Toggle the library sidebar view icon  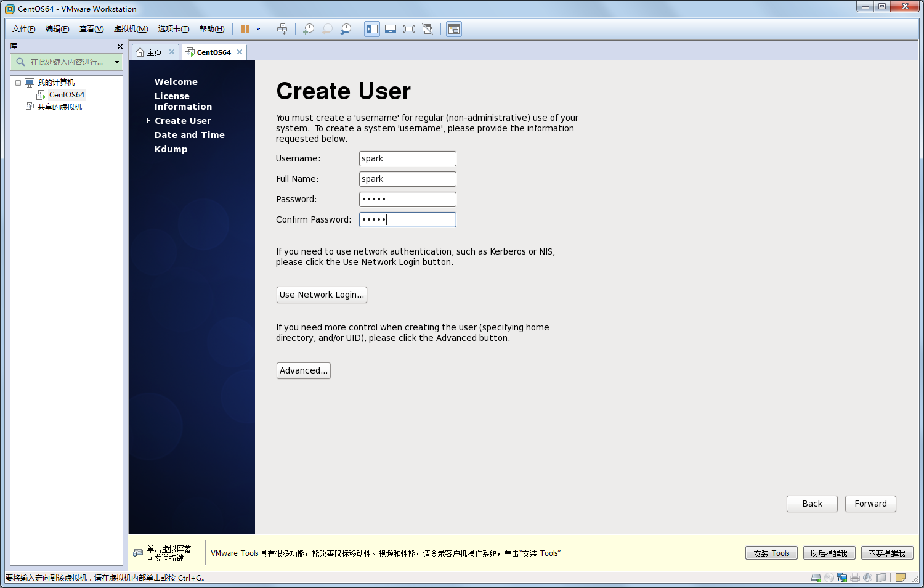[372, 29]
